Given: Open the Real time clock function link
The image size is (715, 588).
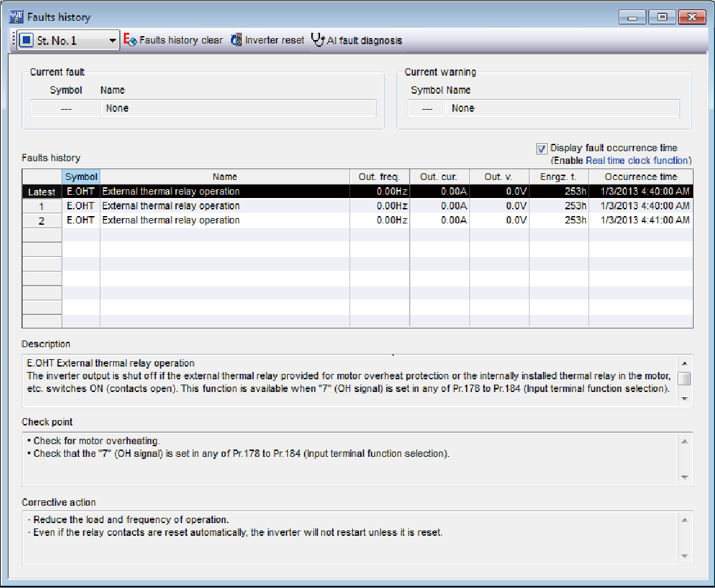Looking at the screenshot, I should [637, 161].
